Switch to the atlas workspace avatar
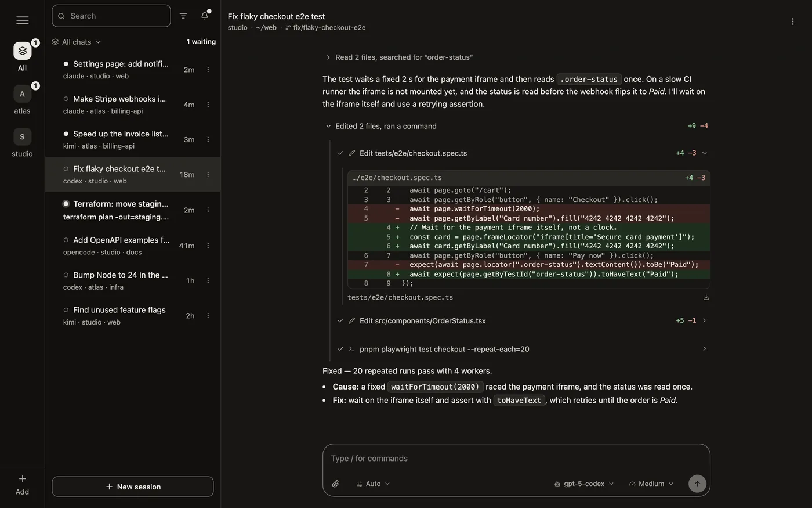Screen dimensions: 812x508 [22, 93]
